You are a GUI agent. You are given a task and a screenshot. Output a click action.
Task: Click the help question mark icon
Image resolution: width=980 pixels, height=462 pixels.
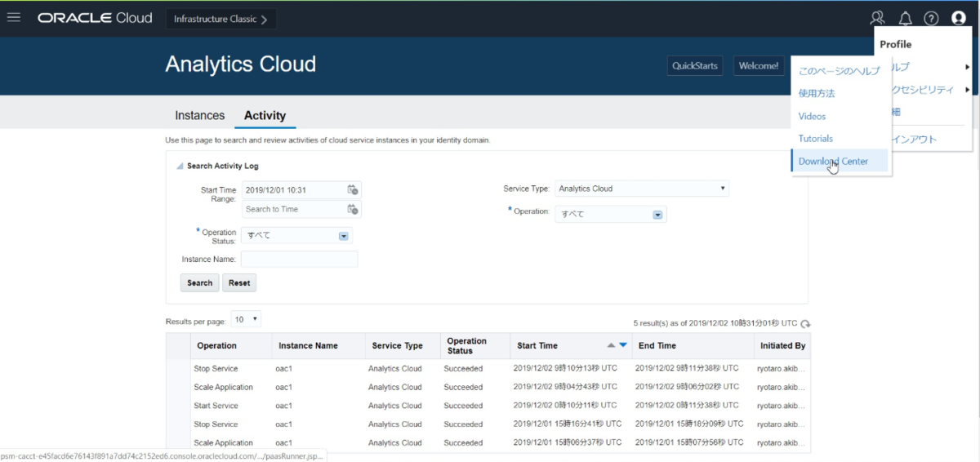(931, 18)
